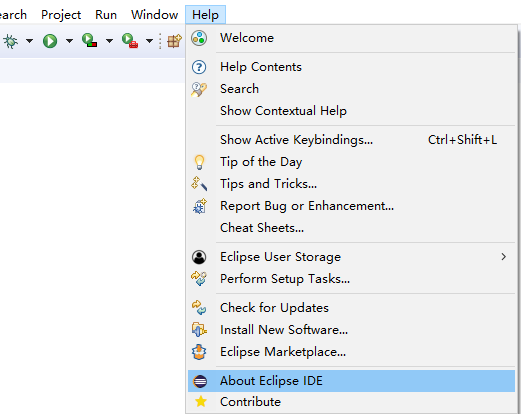Screen dimensions: 521x414
Task: Click the green Run button icon
Action: (50, 41)
